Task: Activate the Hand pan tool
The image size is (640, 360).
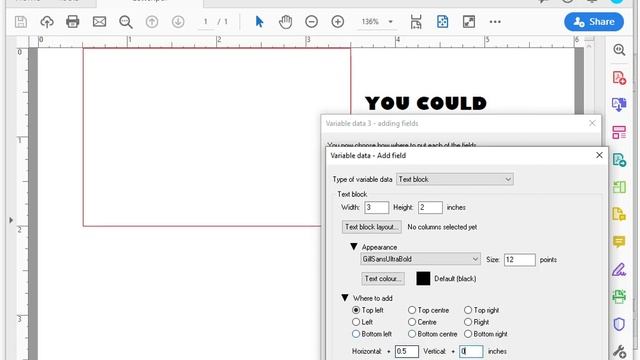Action: click(285, 22)
